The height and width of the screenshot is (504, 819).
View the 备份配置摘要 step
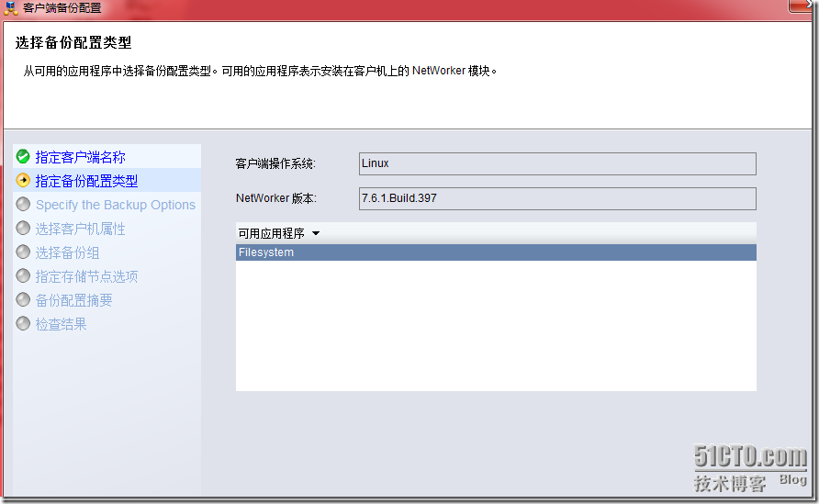73,300
